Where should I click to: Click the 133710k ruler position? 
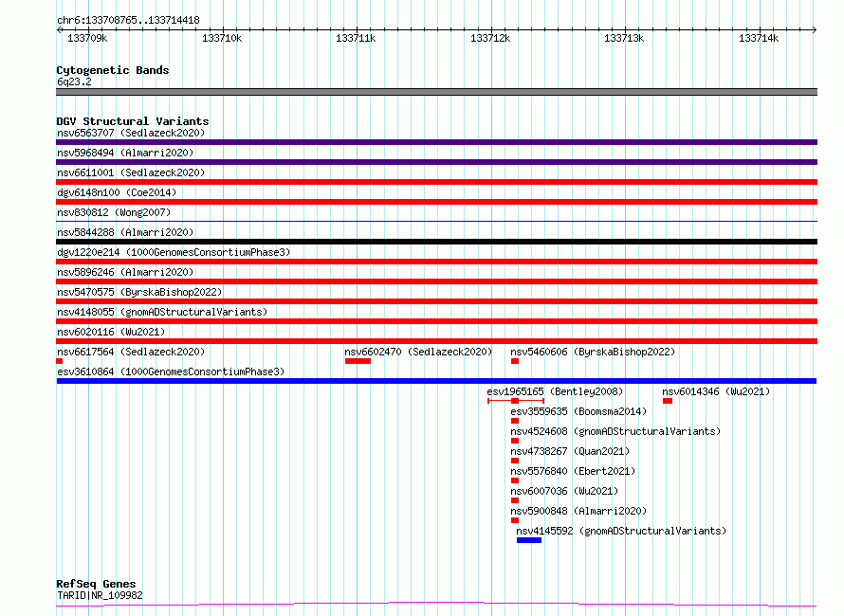(x=222, y=38)
